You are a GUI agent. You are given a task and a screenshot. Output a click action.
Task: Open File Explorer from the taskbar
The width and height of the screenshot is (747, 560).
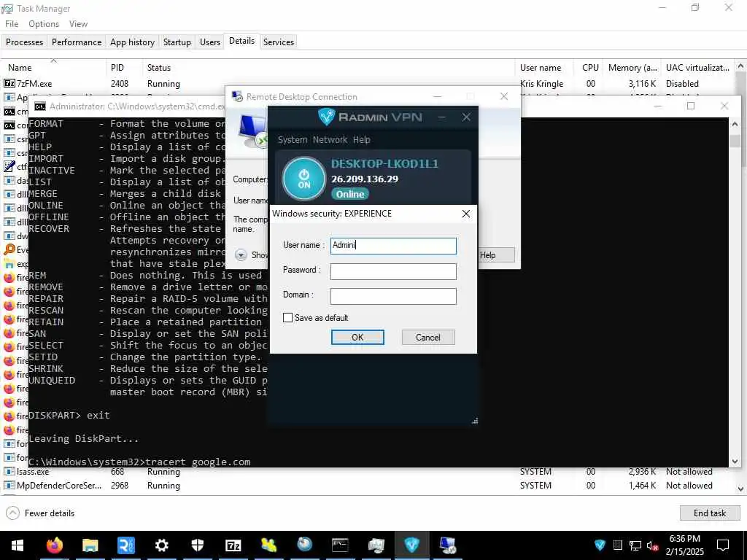(90, 545)
